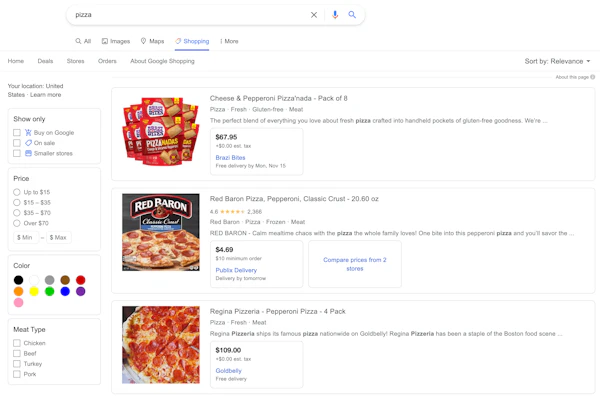Click Compare prices from 2 stores
This screenshot has width=600, height=397.
pos(355,264)
